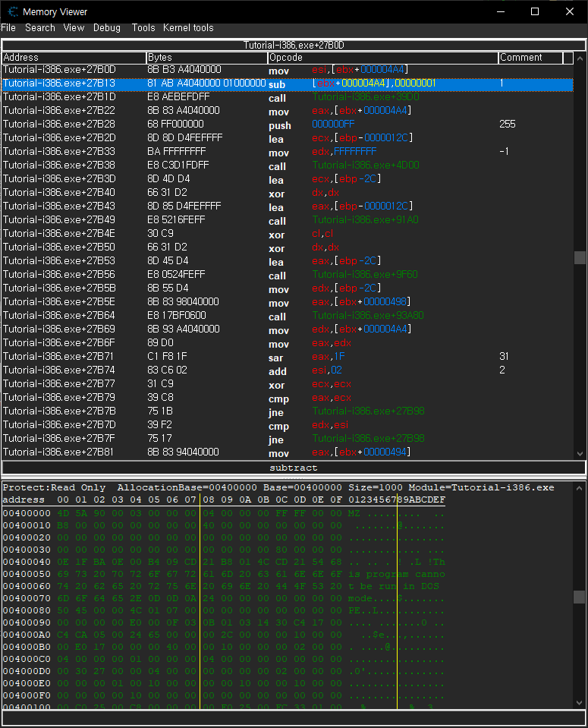Select the cmp eax,ecx row
The width and height of the screenshot is (588, 728).
click(x=288, y=398)
